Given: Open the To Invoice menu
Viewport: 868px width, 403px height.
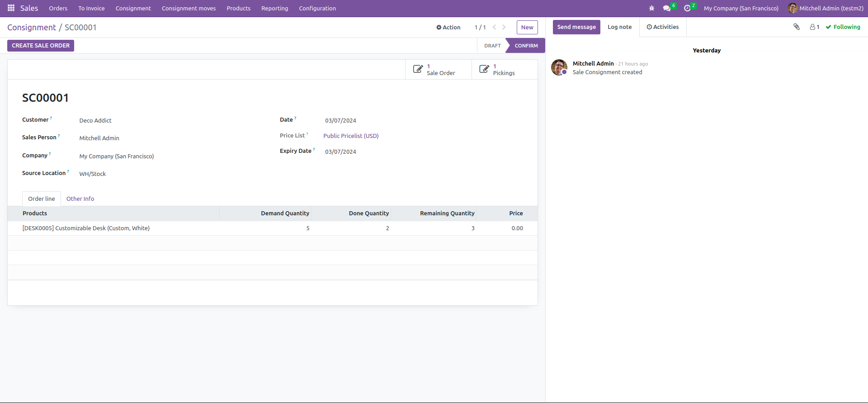Looking at the screenshot, I should (91, 8).
